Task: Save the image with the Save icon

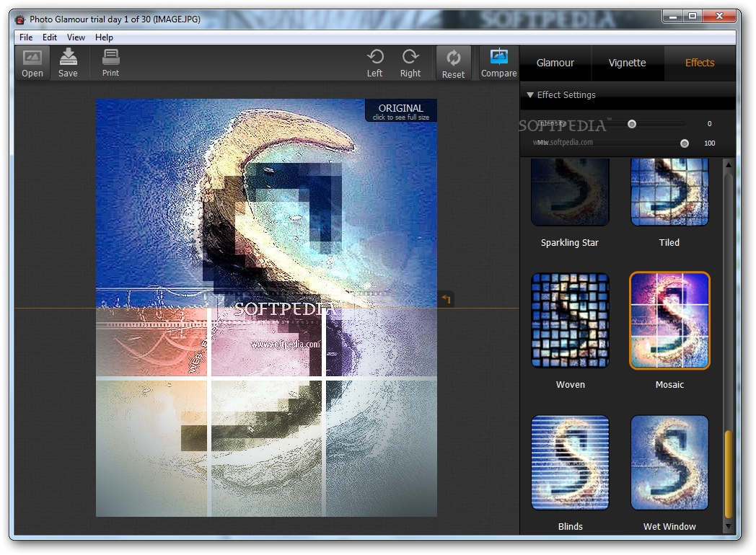Action: coord(68,63)
